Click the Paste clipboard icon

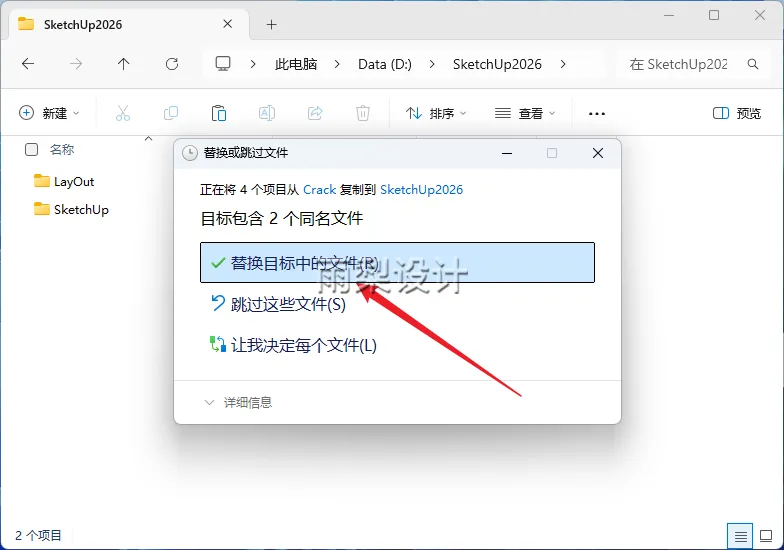coord(218,114)
